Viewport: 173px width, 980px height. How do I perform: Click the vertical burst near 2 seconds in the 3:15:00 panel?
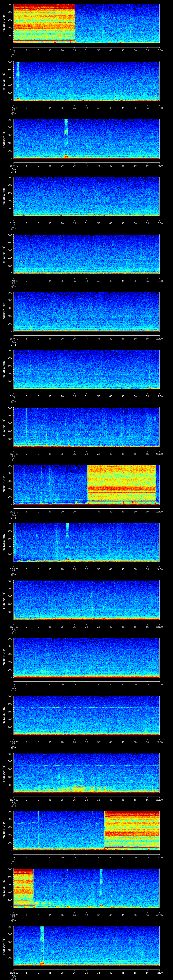click(18, 81)
